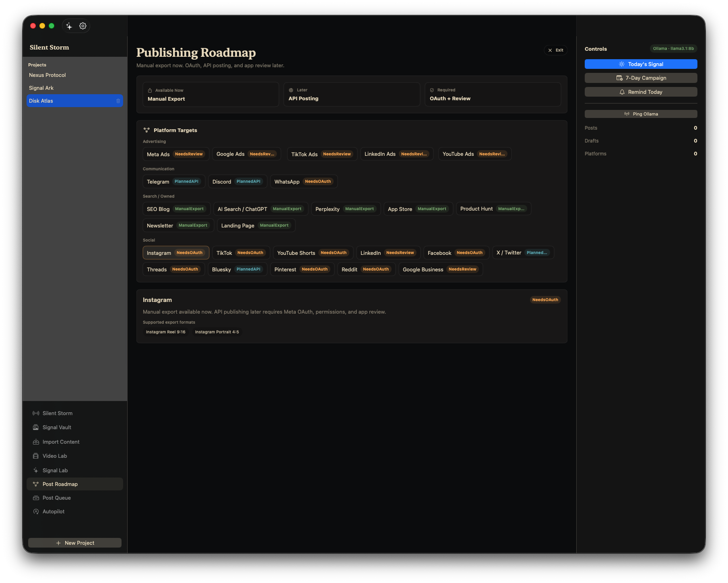Click the Import Content tray icon
Viewport: 728px width, 583px height.
[36, 442]
